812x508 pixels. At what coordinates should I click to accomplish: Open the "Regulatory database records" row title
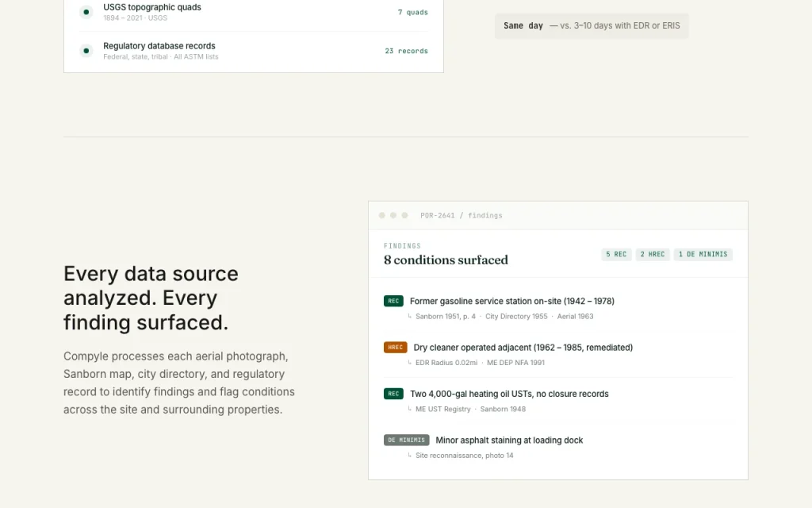159,46
